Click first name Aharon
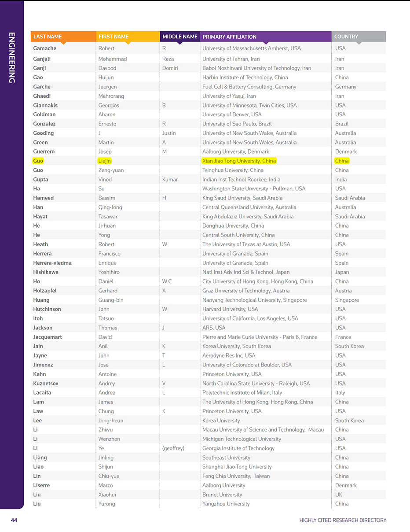 point(107,115)
